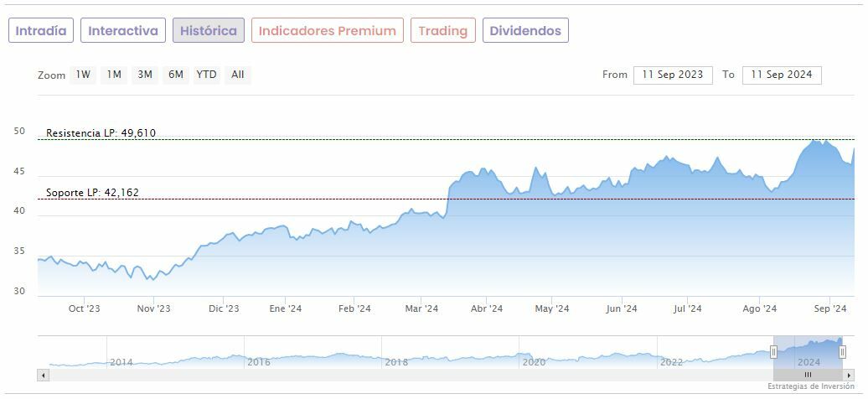Go to the Trading tab
868x399 pixels.
443,31
